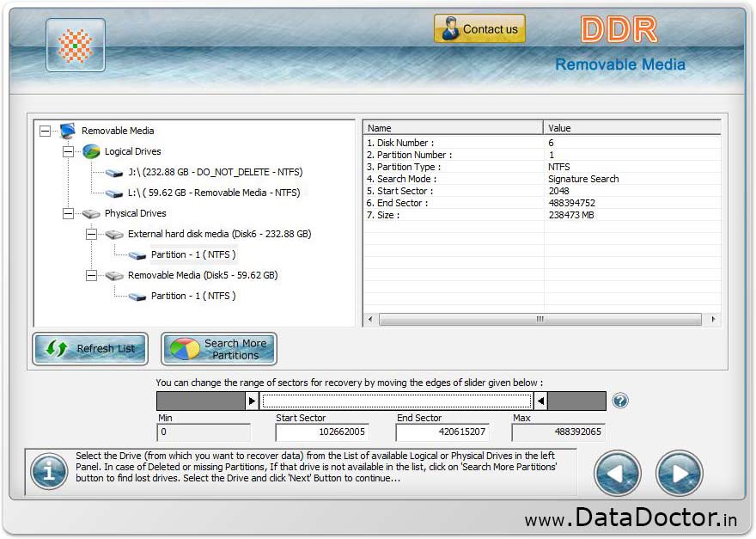Click the help question mark icon
756x539 pixels.
pos(619,401)
